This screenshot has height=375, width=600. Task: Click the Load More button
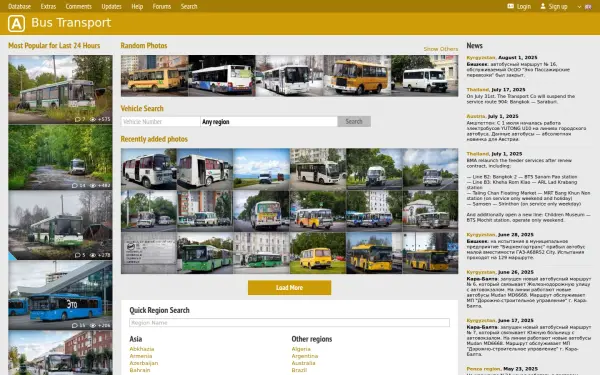[289, 288]
